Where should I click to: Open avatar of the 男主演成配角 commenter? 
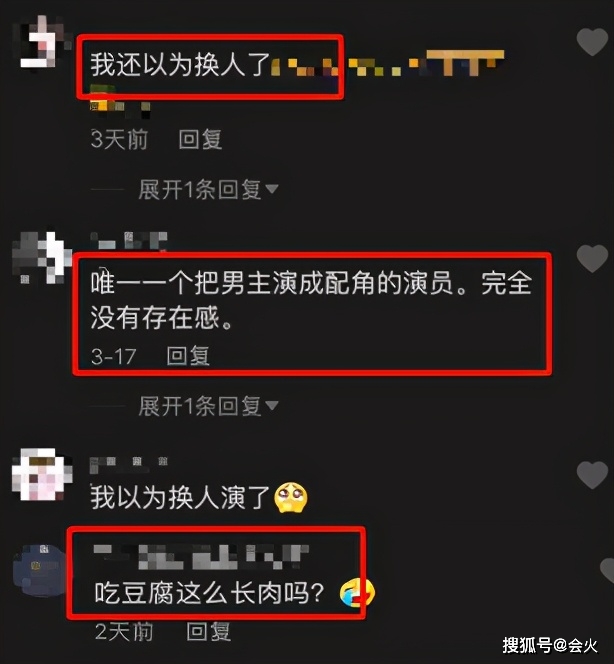pos(41,257)
